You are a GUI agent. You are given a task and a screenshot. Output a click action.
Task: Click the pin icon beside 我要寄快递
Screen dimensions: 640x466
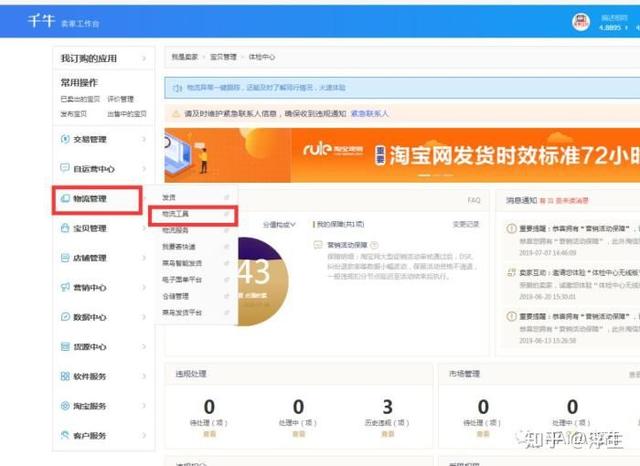click(227, 246)
